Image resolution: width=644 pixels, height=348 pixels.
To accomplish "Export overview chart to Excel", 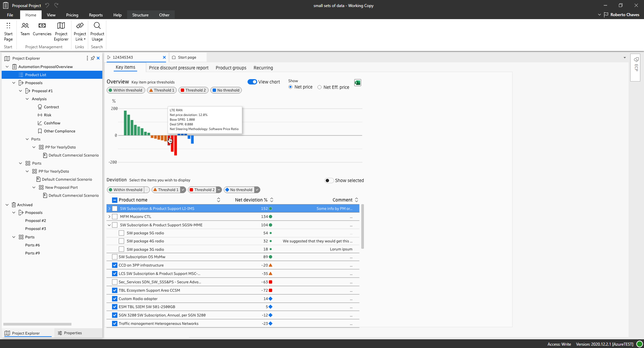I will pyautogui.click(x=358, y=83).
